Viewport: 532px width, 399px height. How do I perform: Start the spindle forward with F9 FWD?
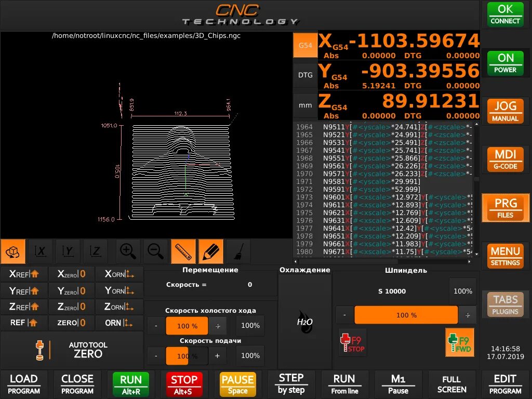click(459, 343)
